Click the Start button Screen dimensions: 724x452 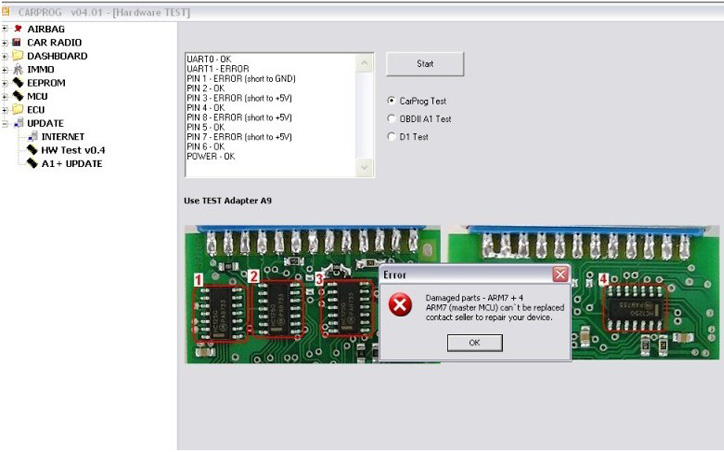pos(425,64)
